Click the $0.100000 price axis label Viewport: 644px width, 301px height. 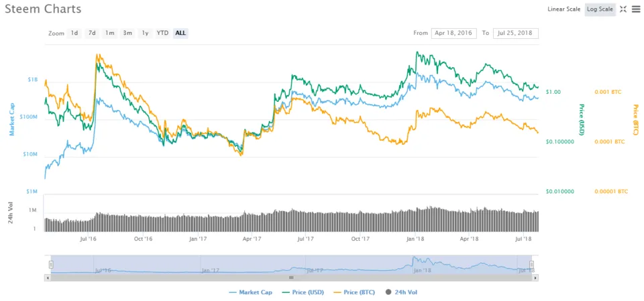pos(560,141)
